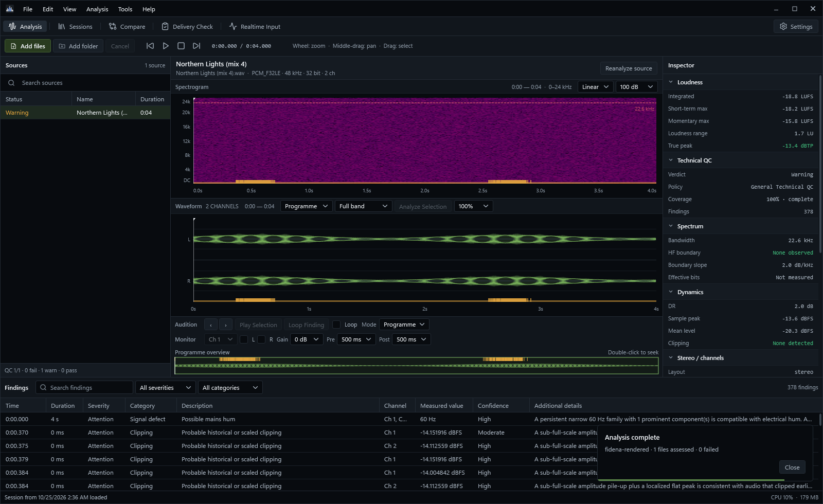This screenshot has height=504, width=823.
Task: Collapse the Loudness inspector section
Action: (x=671, y=82)
